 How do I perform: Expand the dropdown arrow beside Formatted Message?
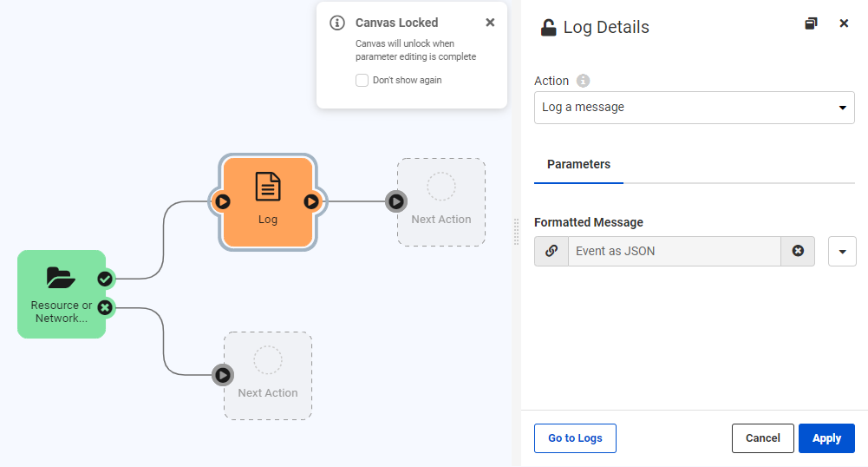click(842, 252)
